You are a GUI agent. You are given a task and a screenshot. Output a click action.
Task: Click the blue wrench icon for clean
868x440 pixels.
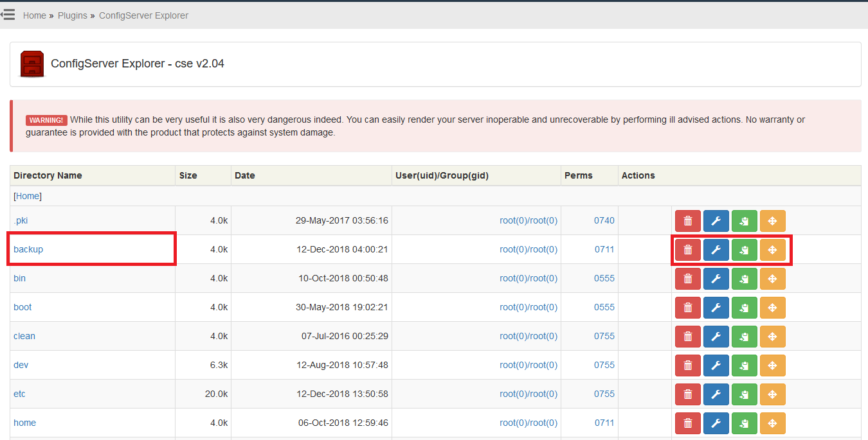coord(716,337)
